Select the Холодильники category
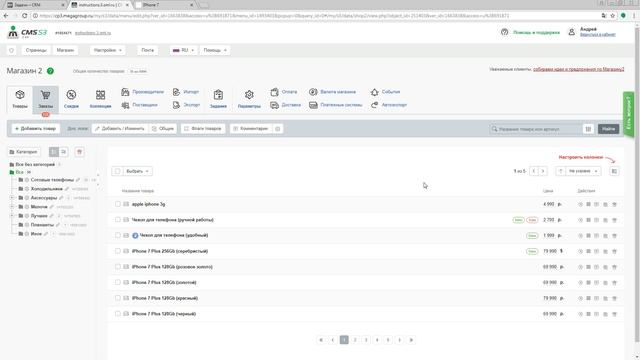 pyautogui.click(x=47, y=189)
